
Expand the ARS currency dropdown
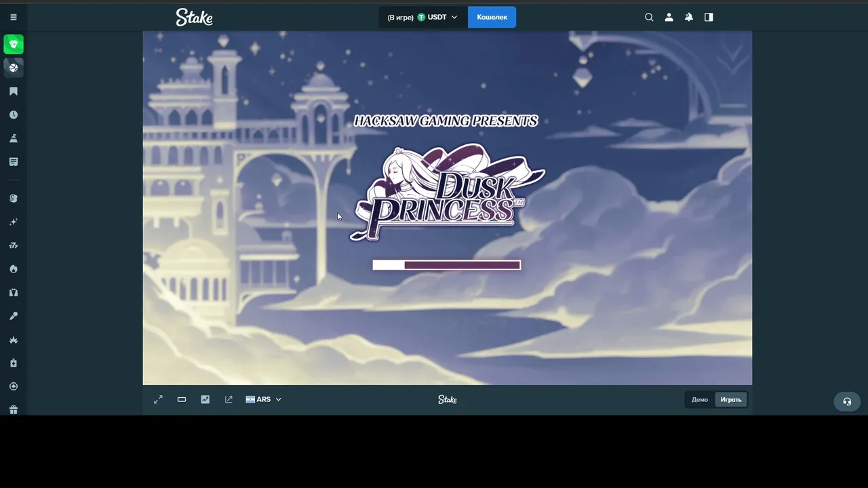[x=264, y=400]
